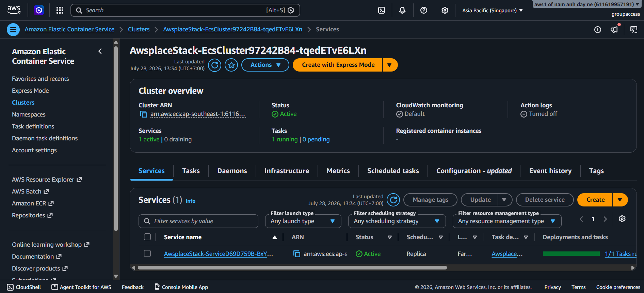Click the sidebar vertical scrollbar
The height and width of the screenshot is (293, 644).
[x=116, y=138]
